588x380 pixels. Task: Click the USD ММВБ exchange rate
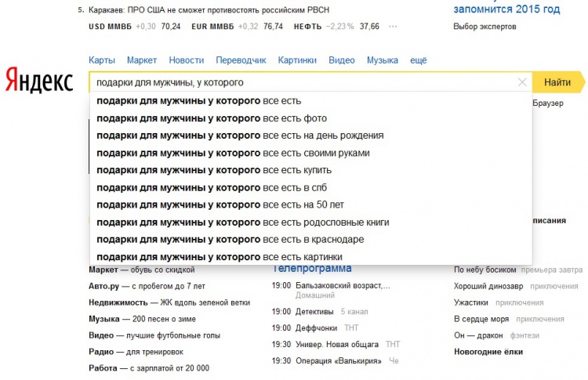(135, 27)
